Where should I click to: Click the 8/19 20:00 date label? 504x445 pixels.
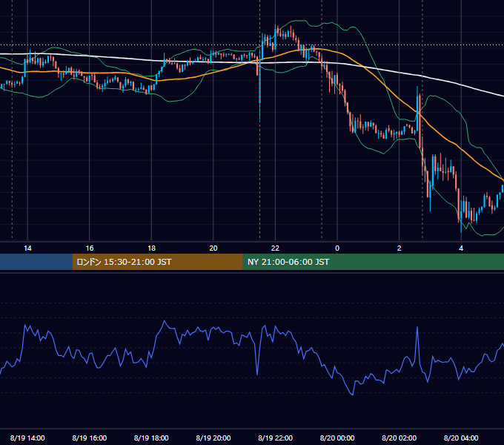click(x=213, y=438)
